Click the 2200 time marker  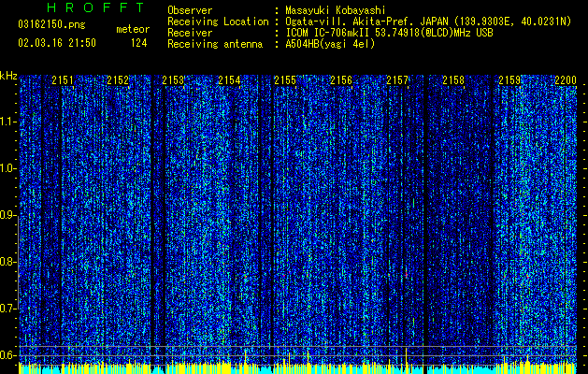566,80
